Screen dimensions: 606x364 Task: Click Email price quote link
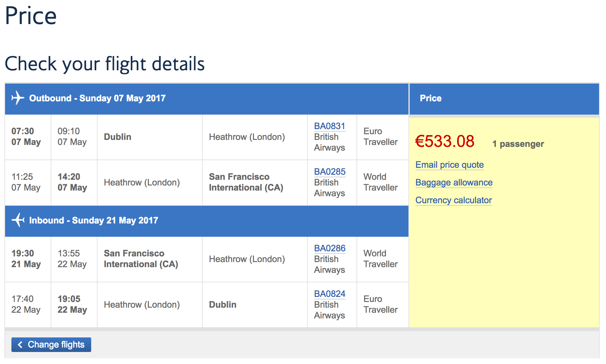tap(449, 165)
